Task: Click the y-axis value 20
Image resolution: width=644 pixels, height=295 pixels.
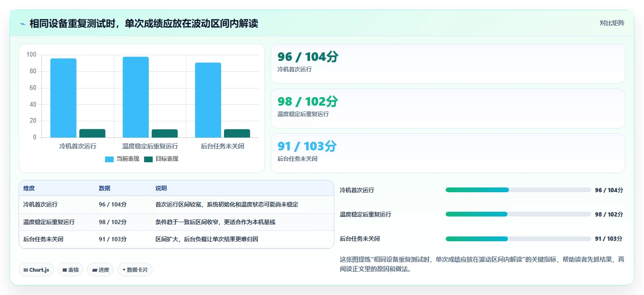Action: 33,121
